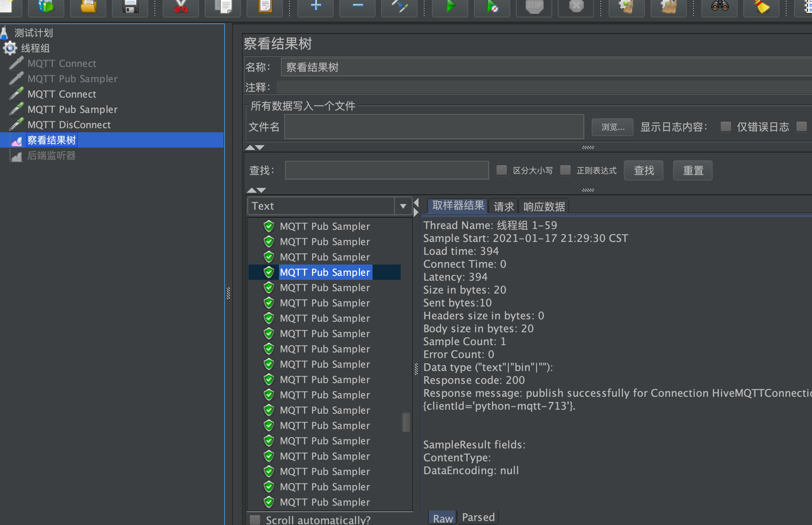Switch to the 响应数据 tab
812x525 pixels.
[543, 206]
